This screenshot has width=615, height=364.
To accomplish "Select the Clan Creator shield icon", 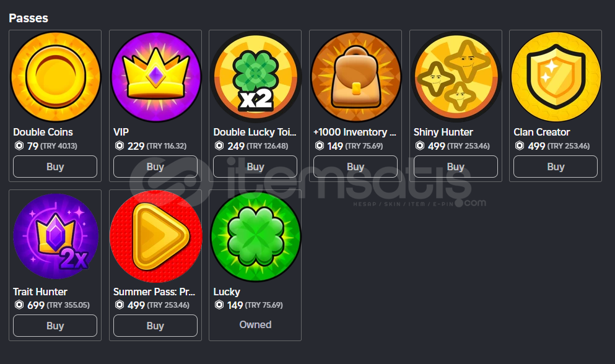I will point(556,77).
